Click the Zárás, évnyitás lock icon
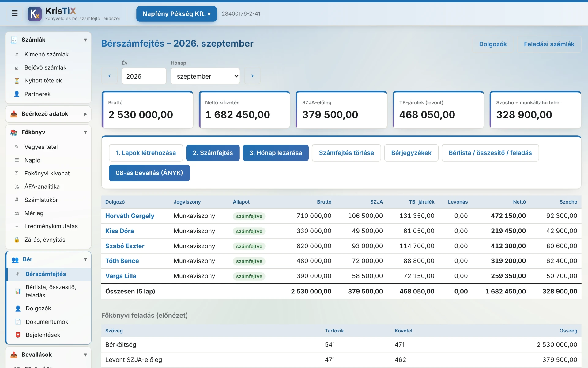Image resolution: width=588 pixels, height=368 pixels. point(17,240)
